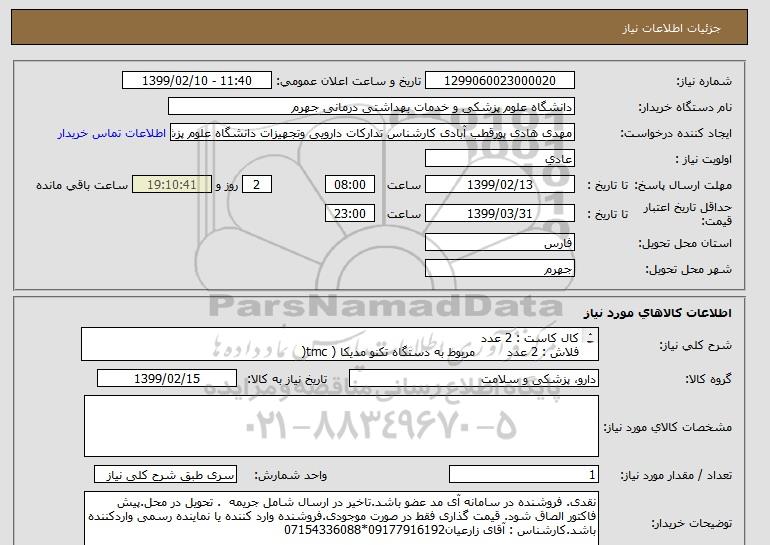Click the label شهر محل تحویل
This screenshot has height=545, width=770.
pyautogui.click(x=688, y=269)
